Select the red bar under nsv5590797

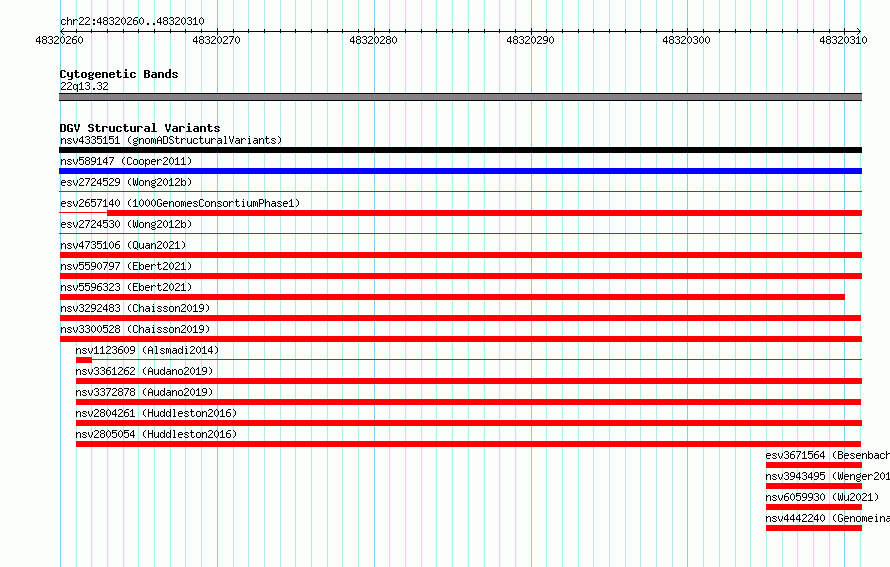[460, 276]
